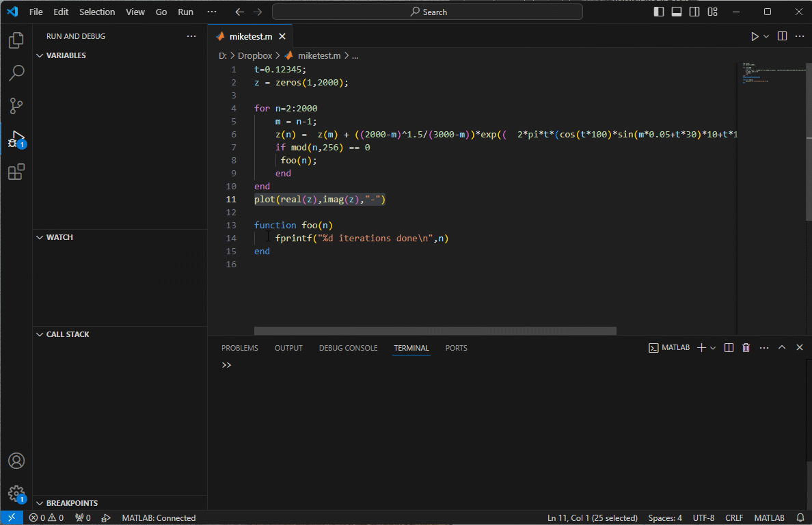
Task: Close the bottom panel
Action: [x=800, y=347]
